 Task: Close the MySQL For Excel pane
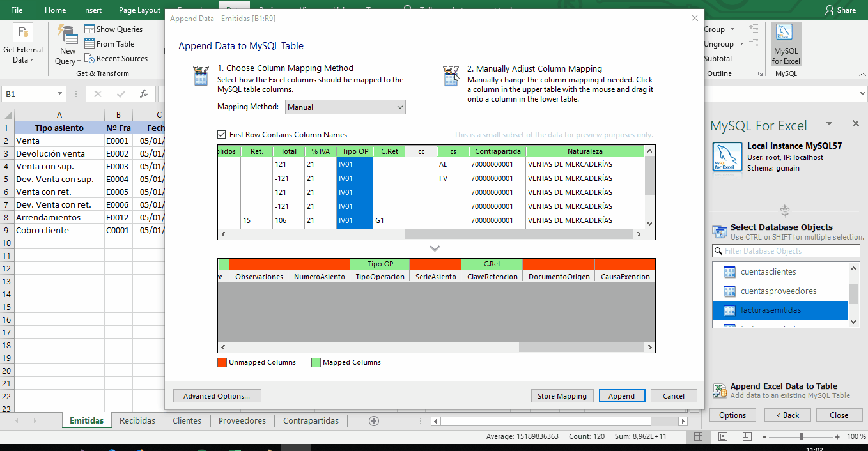pos(855,124)
